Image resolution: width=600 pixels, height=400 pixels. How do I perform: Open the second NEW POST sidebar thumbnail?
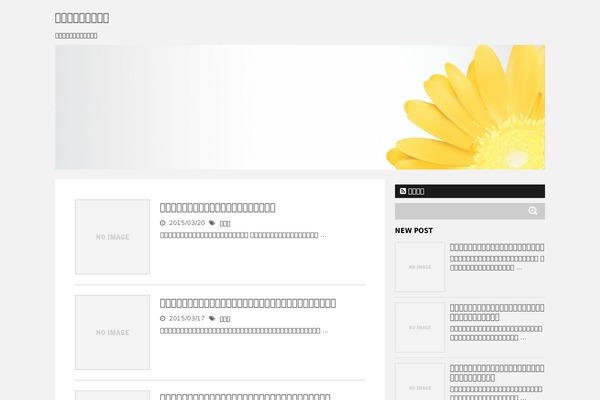tap(420, 327)
